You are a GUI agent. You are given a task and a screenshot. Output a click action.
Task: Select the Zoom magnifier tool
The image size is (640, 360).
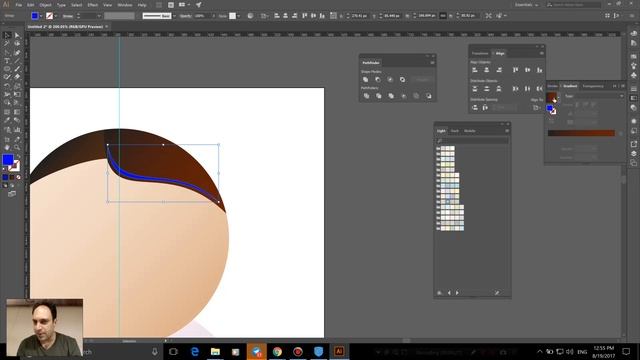click(x=17, y=148)
